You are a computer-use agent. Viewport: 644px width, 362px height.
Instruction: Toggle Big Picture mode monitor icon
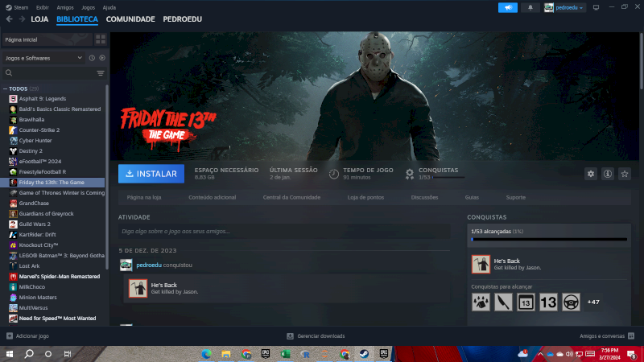(596, 7)
